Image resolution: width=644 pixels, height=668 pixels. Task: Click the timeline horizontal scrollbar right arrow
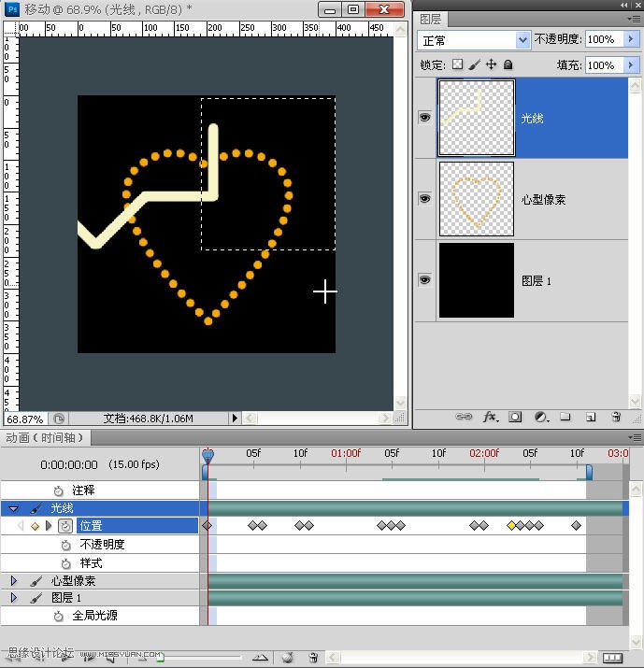[590, 657]
